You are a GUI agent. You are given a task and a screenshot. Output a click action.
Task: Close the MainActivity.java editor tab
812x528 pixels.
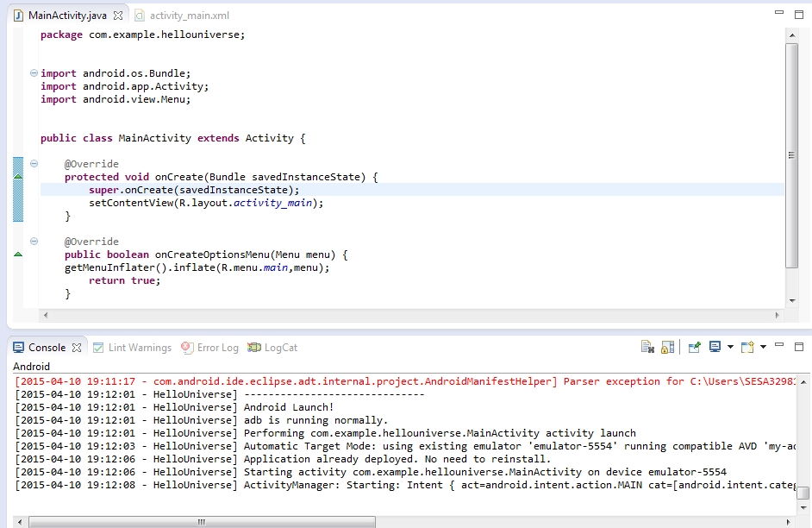pyautogui.click(x=118, y=16)
